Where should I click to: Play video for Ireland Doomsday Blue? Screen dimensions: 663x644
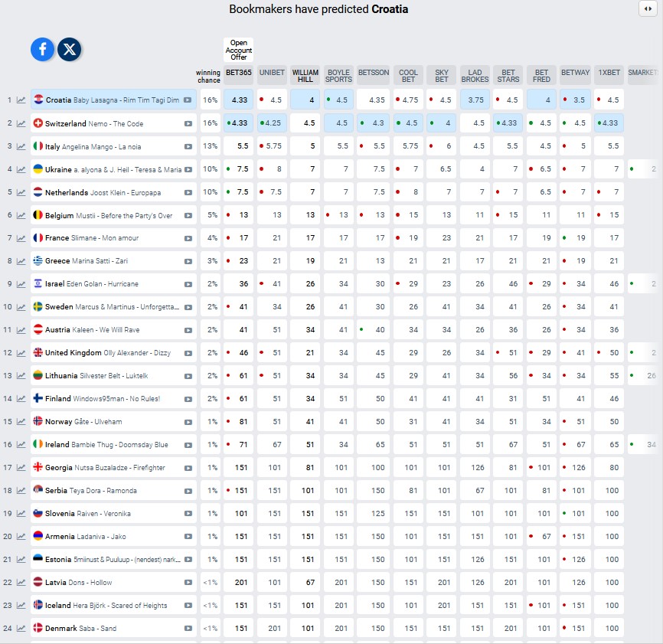coord(188,445)
